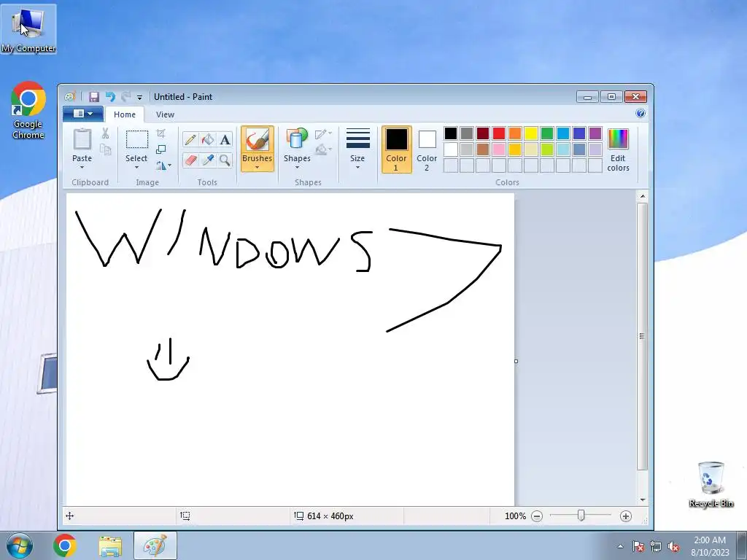
Task: Click the Paste clipboard icon
Action: 82,139
